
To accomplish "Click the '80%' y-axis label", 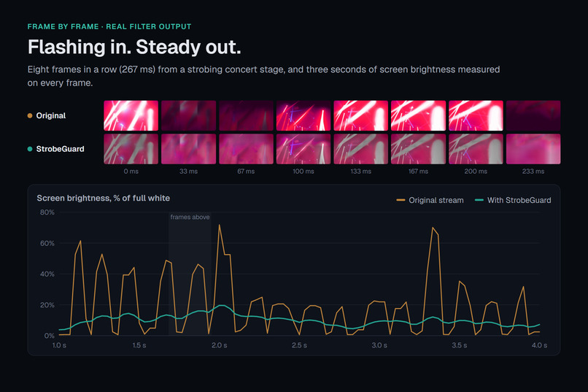I will coord(47,212).
